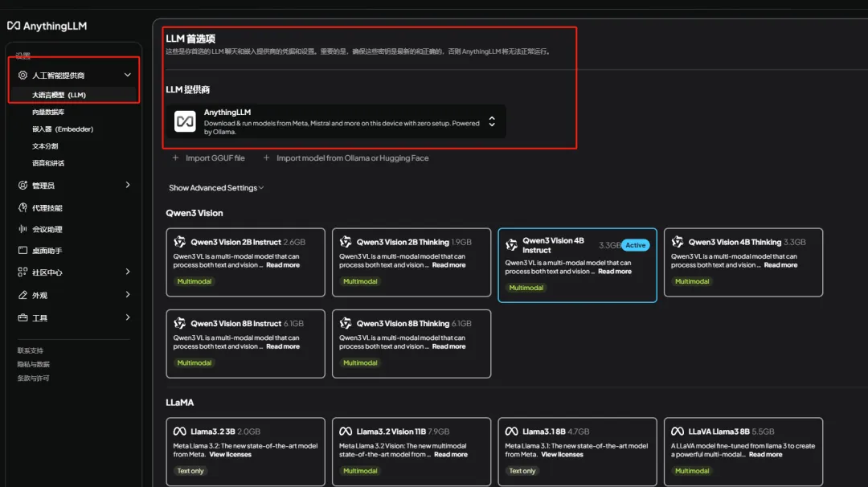This screenshot has width=868, height=487.
Task: Click the Active badge on Qwen3 Vision 4B
Action: 635,244
